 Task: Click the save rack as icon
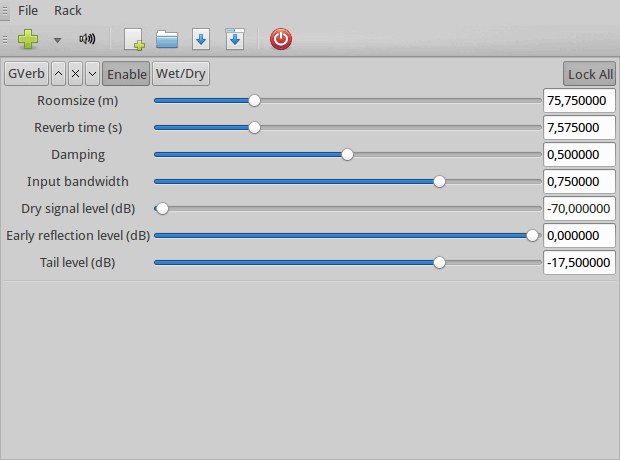(x=235, y=39)
